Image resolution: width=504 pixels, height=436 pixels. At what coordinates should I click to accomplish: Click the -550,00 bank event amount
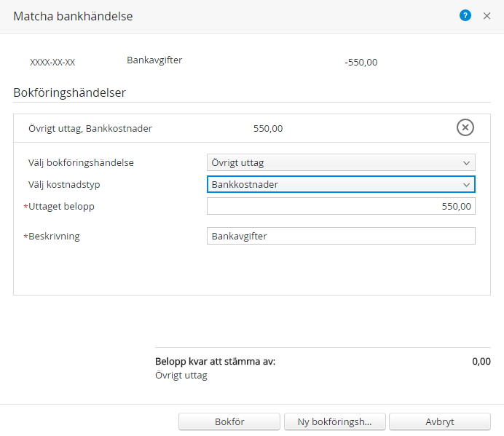361,63
